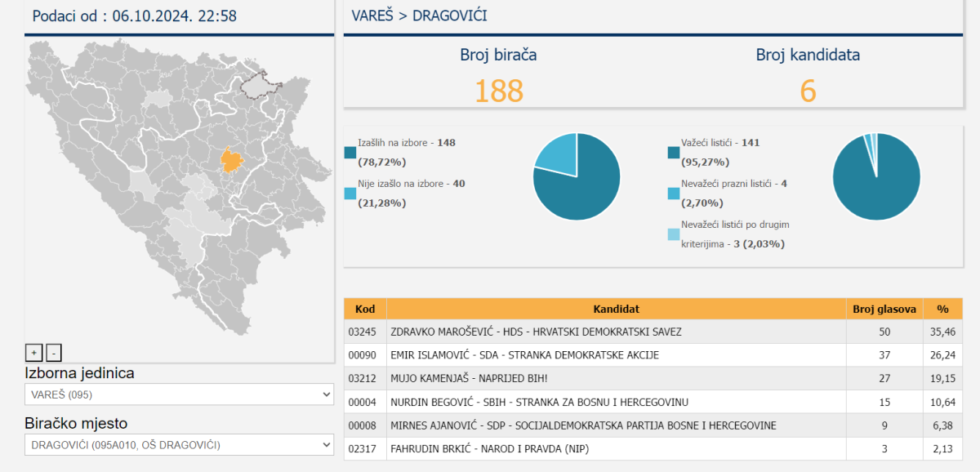Click the Broj kandidata value 6
Image resolution: width=980 pixels, height=472 pixels.
808,91
